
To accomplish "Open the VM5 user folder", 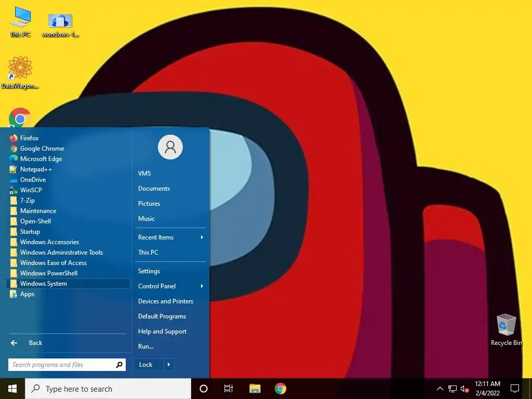I will (x=170, y=174).
